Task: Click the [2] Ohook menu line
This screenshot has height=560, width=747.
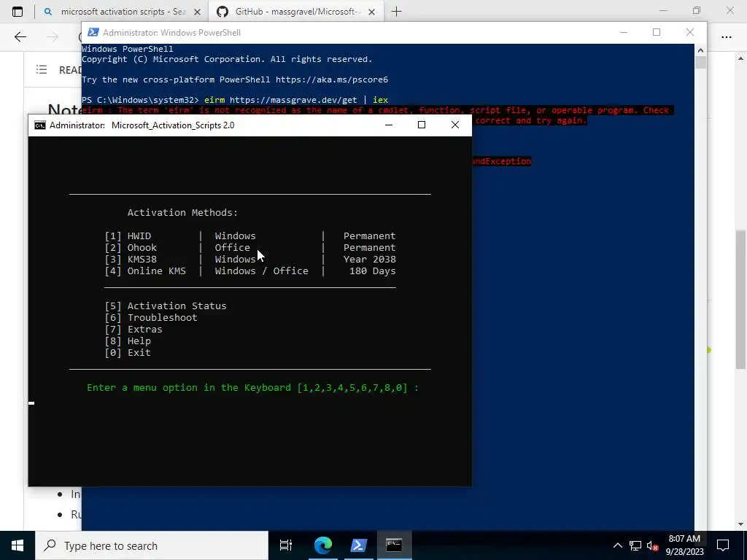Action: (250, 248)
